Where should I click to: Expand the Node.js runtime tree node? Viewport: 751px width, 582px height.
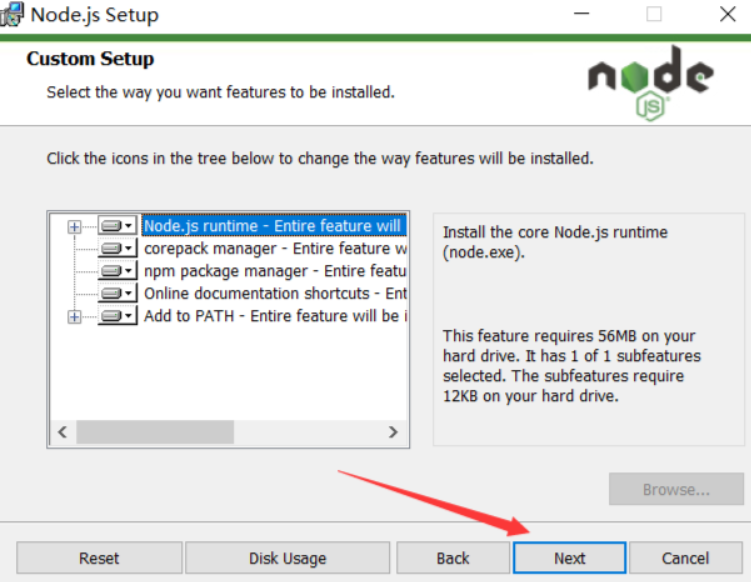(x=74, y=227)
